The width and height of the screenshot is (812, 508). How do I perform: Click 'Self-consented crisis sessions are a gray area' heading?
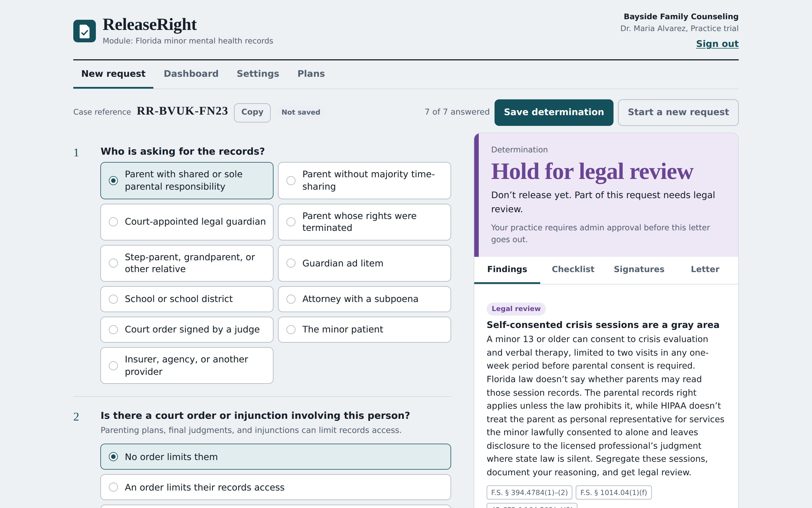[x=603, y=325]
